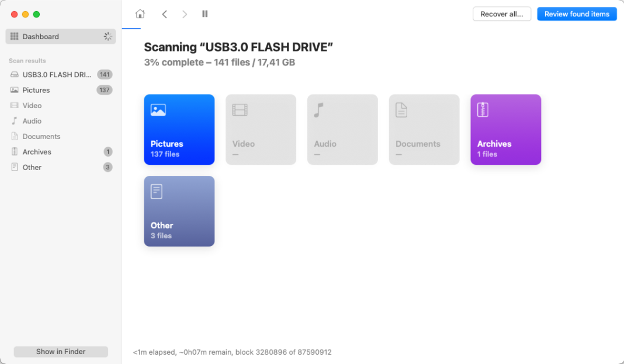Click the Recover all button
624x364 pixels.
click(x=501, y=13)
